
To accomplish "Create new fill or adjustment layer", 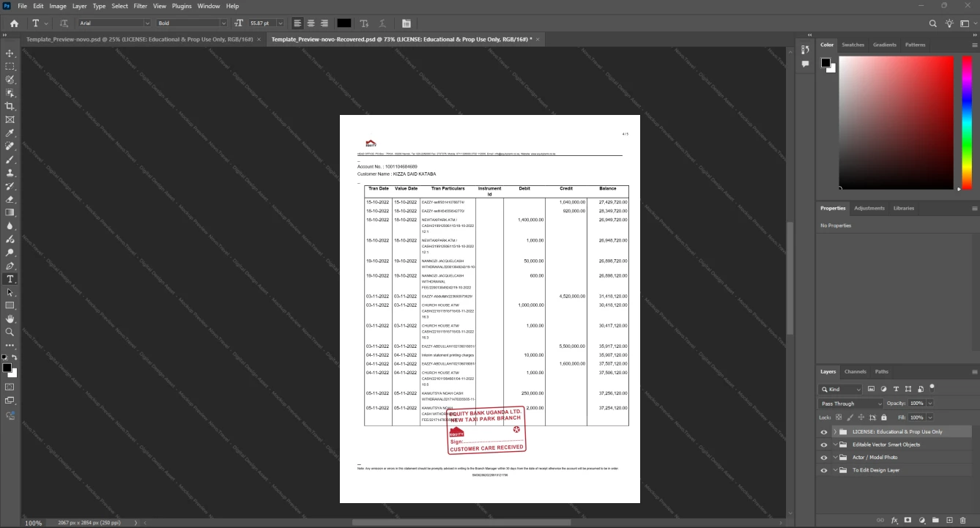I will pyautogui.click(x=922, y=520).
